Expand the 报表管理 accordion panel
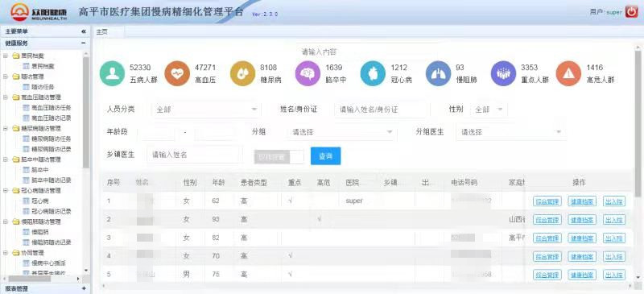The height and width of the screenshot is (294, 644). point(84,288)
